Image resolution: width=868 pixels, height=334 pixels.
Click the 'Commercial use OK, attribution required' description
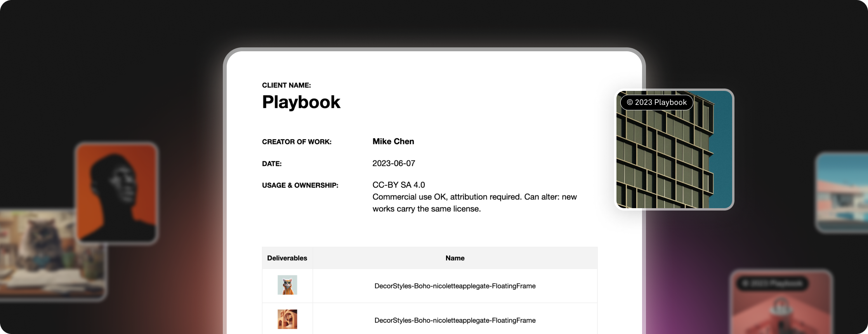(x=475, y=203)
